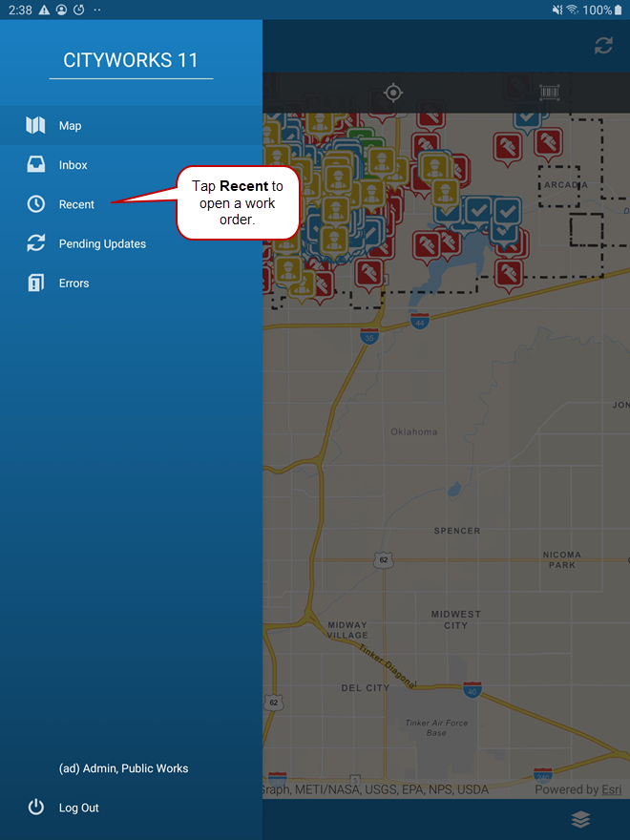Tap the barcode scanner icon
630x840 pixels.
pos(549,93)
